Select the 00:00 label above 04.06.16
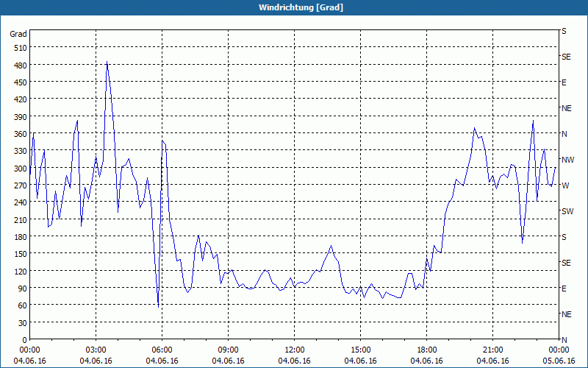The width and height of the screenshot is (588, 368). [x=29, y=350]
